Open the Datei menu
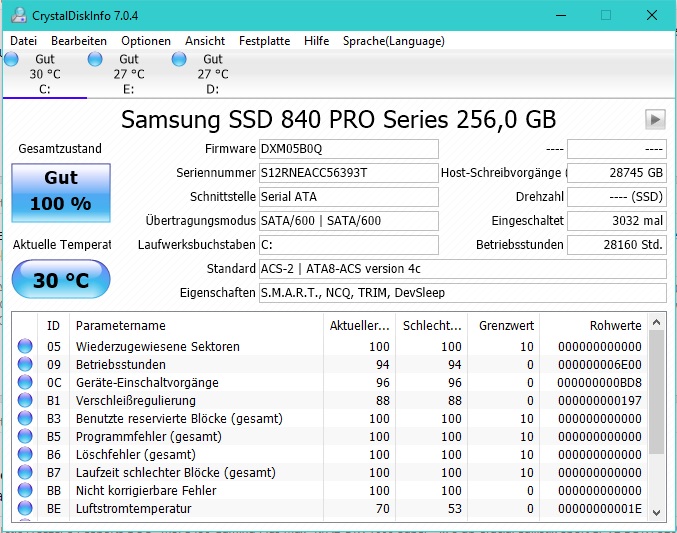677x533 pixels. [x=23, y=41]
